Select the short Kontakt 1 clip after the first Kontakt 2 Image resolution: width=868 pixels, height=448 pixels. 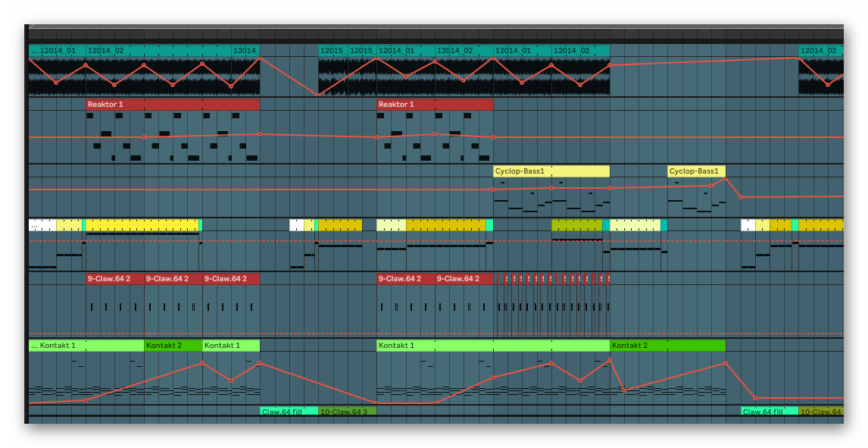pyautogui.click(x=232, y=346)
